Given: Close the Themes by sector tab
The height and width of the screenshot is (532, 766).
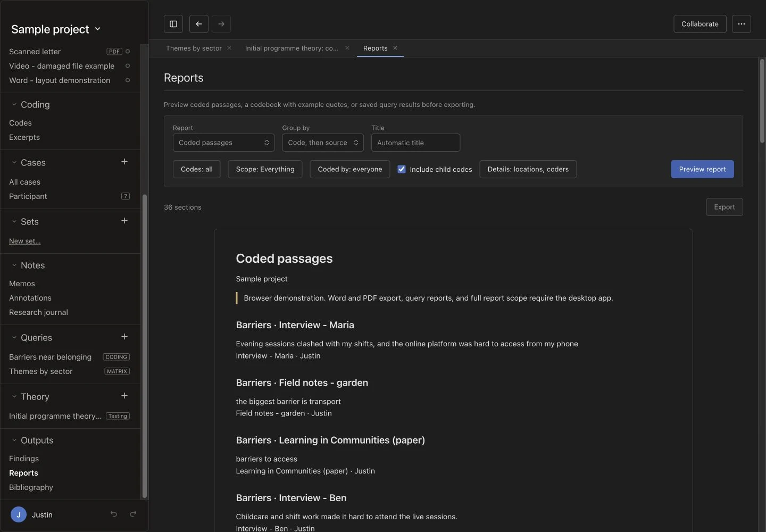Looking at the screenshot, I should tap(229, 48).
